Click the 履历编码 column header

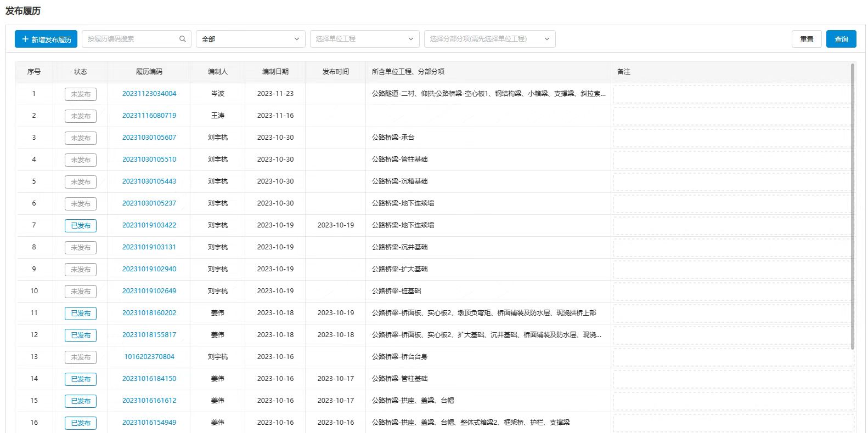point(149,72)
